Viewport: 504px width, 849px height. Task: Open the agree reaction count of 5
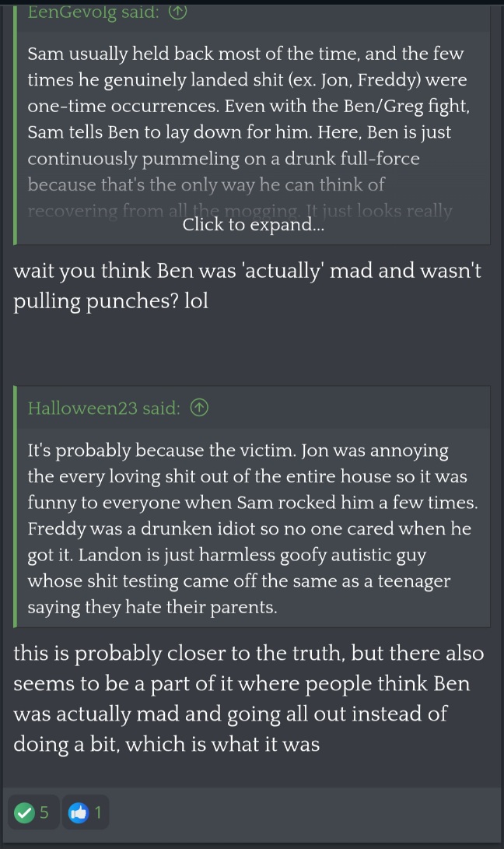point(44,812)
